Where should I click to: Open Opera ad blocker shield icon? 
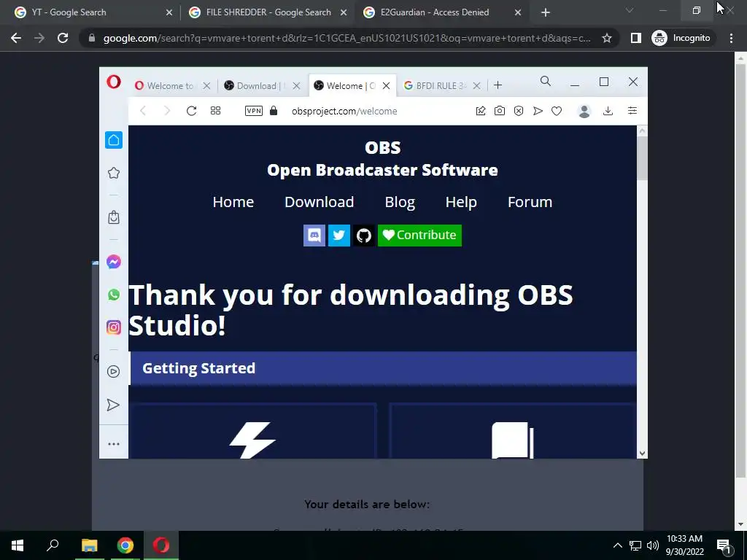519,111
